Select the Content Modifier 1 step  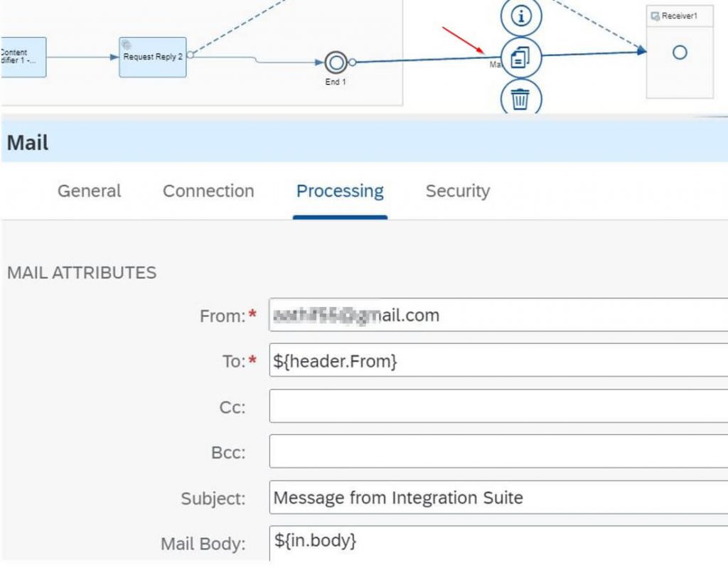(23, 57)
